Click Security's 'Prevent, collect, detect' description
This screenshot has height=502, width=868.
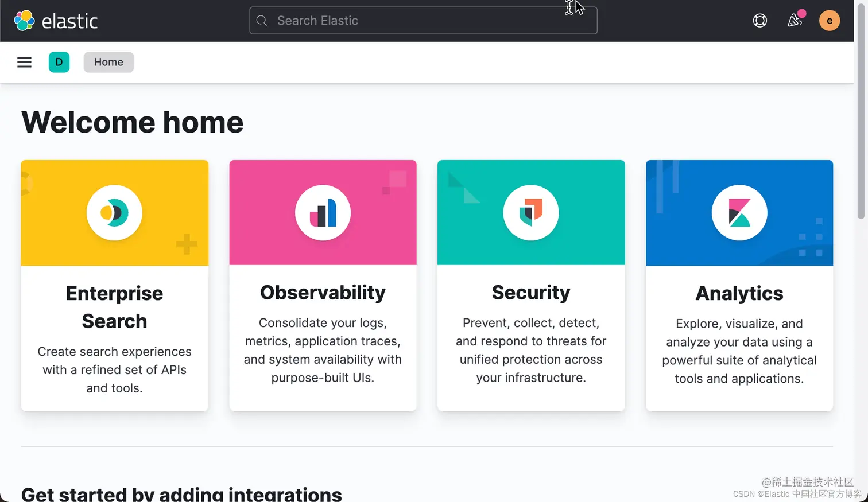(x=531, y=350)
